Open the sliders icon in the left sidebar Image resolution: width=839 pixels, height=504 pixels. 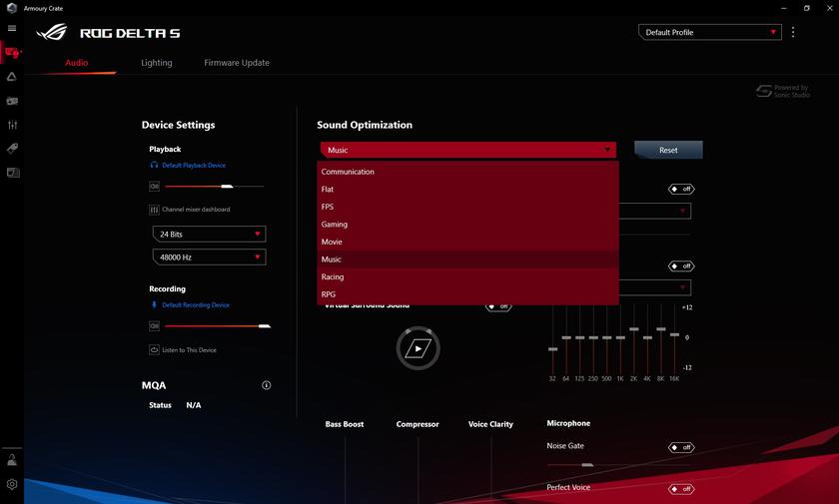pos(12,125)
